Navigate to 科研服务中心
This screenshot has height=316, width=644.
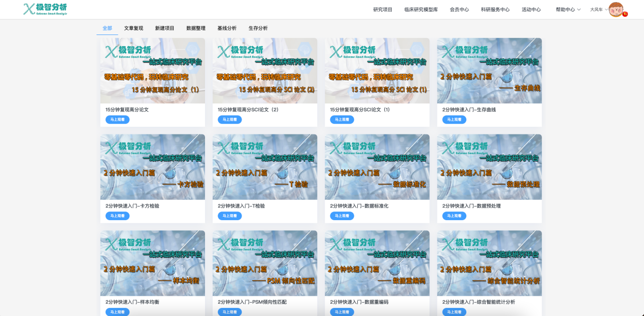(495, 10)
